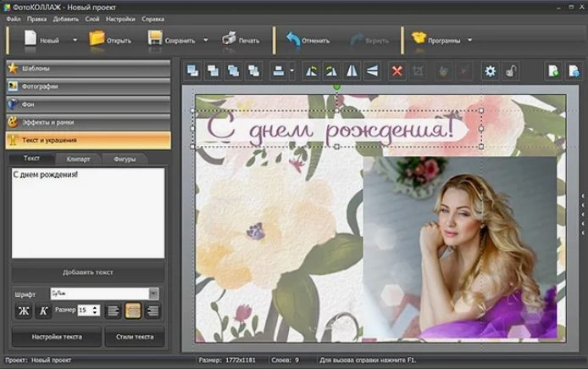The height and width of the screenshot is (369, 588).
Task: Click the Настройки текста button
Action: (56, 337)
